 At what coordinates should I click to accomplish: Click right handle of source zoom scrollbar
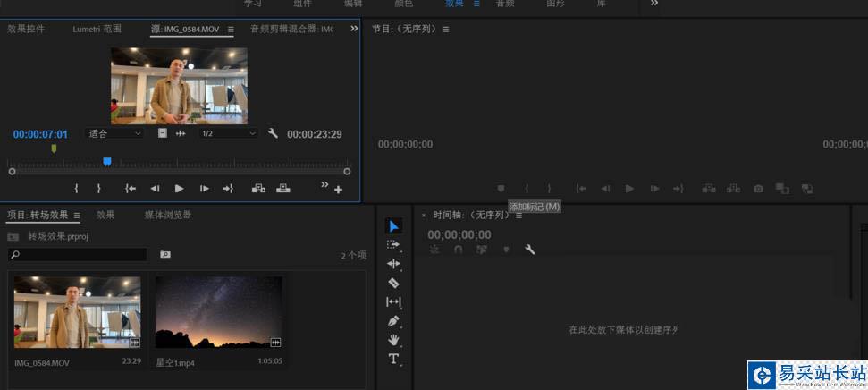pos(347,172)
